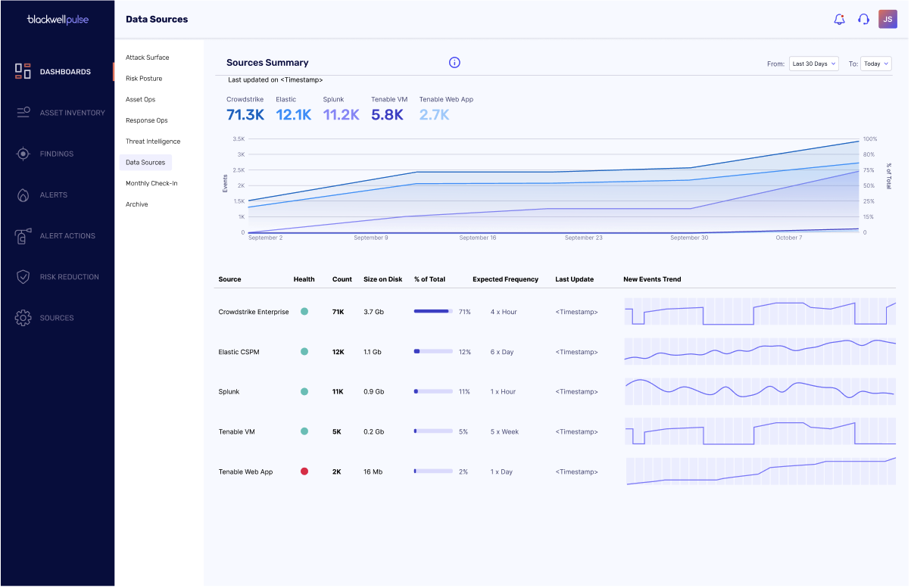Image resolution: width=911 pixels, height=588 pixels.
Task: Click Tenable Web App red health indicator
Action: pos(304,471)
